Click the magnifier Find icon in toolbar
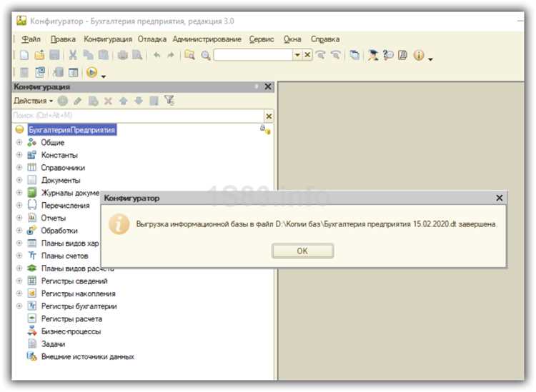This screenshot has height=392, width=536. 205,55
